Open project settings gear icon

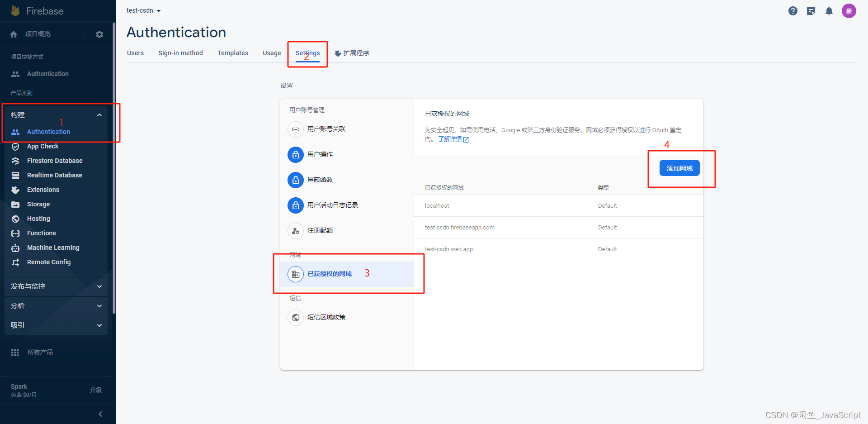point(99,34)
